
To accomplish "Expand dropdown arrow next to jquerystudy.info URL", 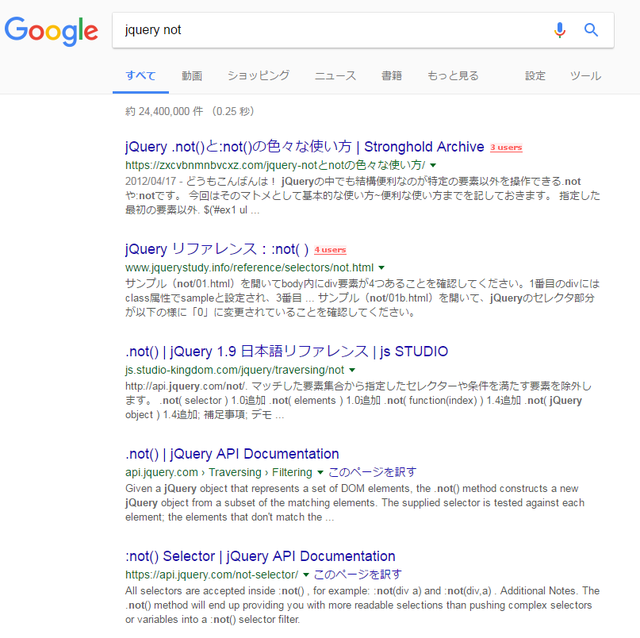I will 381,268.
